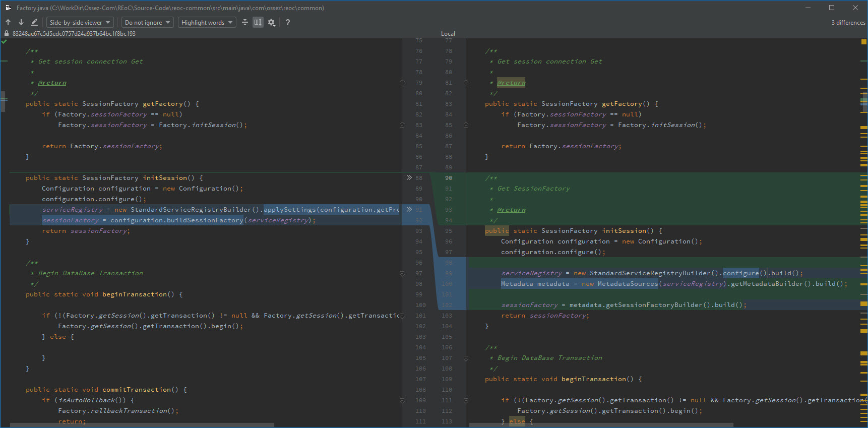Click '@return' tag in left pane comment
The image size is (868, 428).
52,83
